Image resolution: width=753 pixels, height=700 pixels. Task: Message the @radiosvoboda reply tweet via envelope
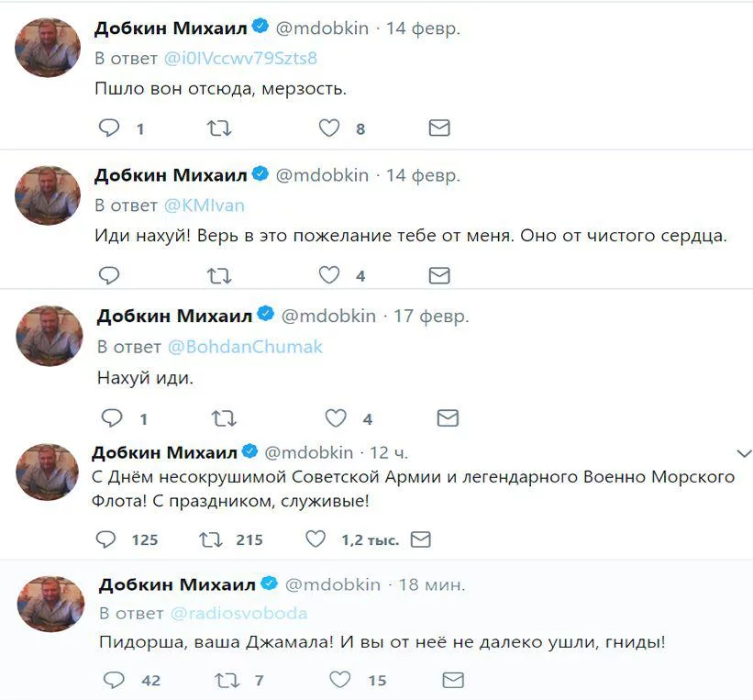coord(452,680)
